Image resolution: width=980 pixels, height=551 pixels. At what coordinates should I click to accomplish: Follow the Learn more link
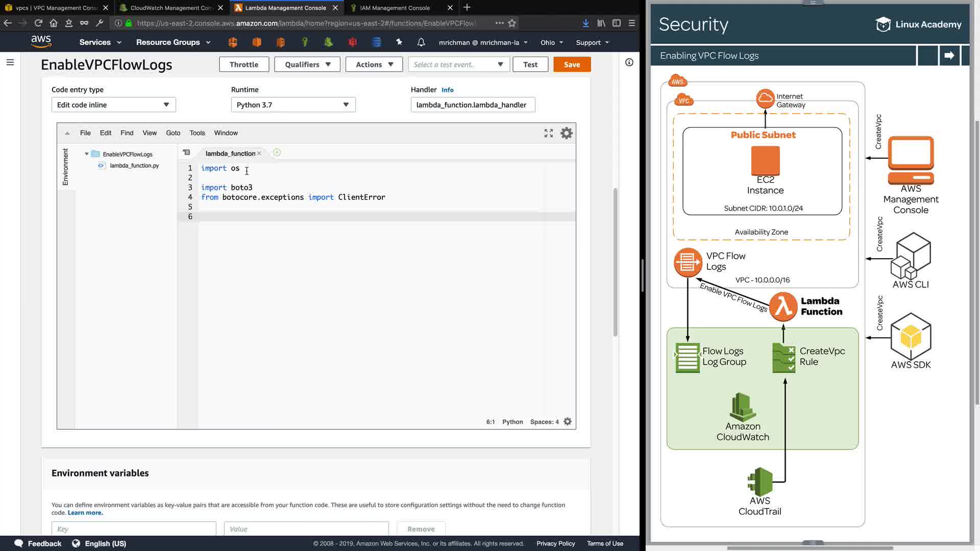(85, 513)
